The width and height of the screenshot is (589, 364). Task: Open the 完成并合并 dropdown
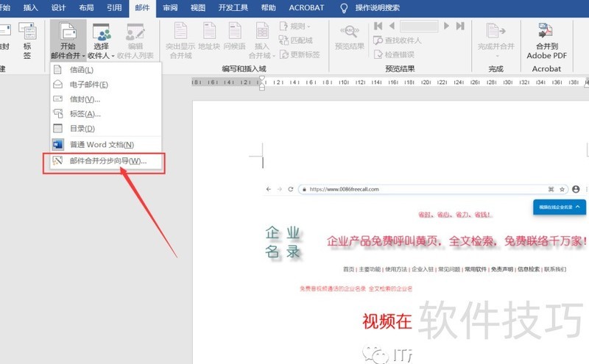(495, 40)
